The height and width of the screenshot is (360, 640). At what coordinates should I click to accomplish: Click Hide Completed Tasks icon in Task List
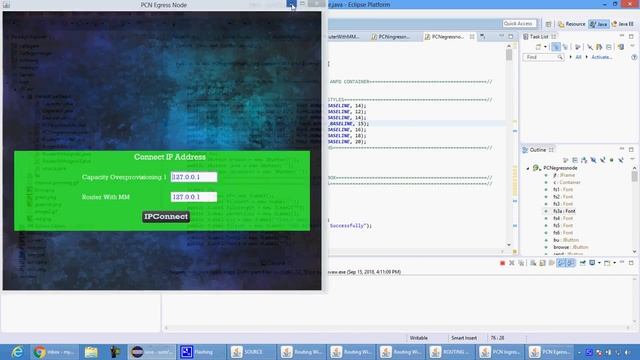589,47
